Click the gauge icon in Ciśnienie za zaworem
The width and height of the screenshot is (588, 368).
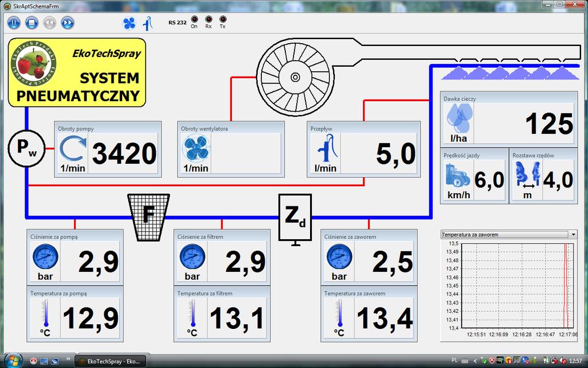pyautogui.click(x=339, y=257)
